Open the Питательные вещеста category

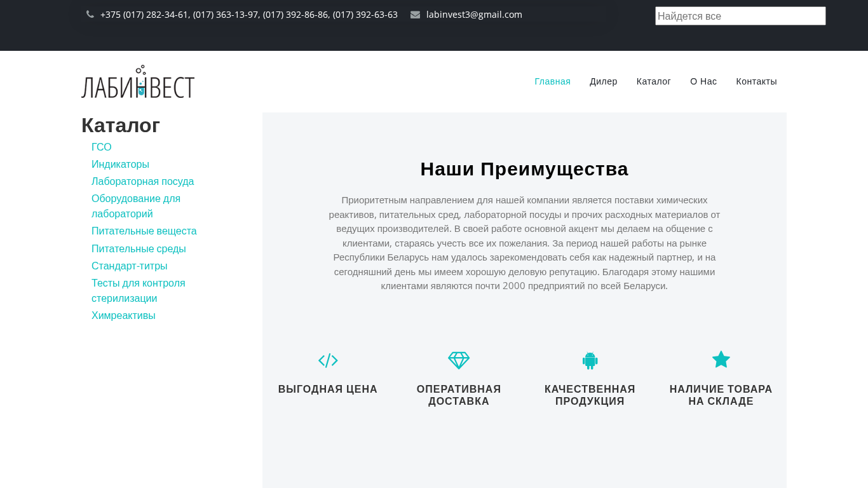tap(144, 231)
